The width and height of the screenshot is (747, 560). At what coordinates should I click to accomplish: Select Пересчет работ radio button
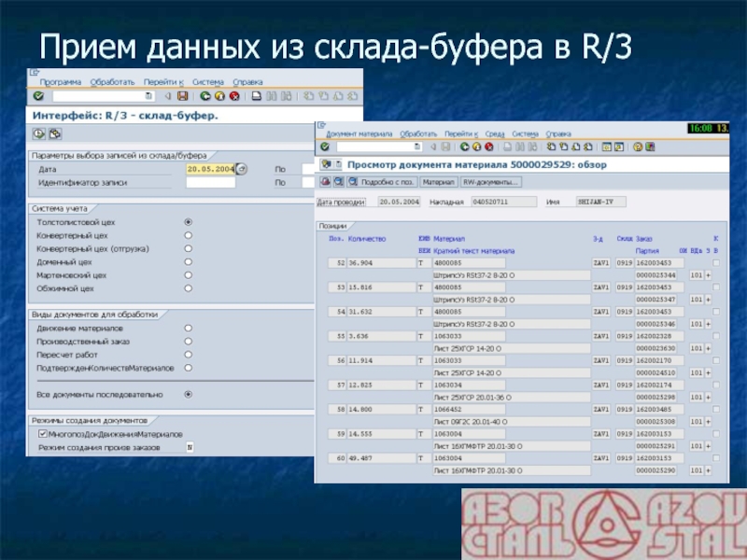[x=189, y=355]
